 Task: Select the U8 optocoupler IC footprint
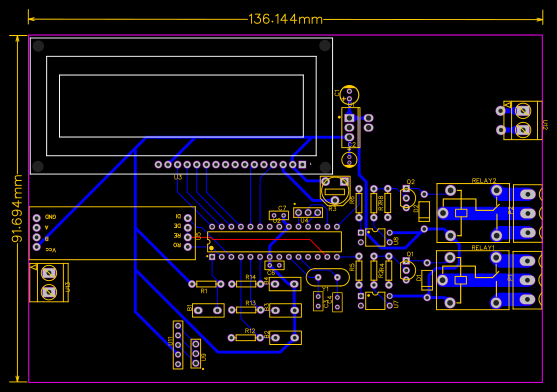pos(375,238)
